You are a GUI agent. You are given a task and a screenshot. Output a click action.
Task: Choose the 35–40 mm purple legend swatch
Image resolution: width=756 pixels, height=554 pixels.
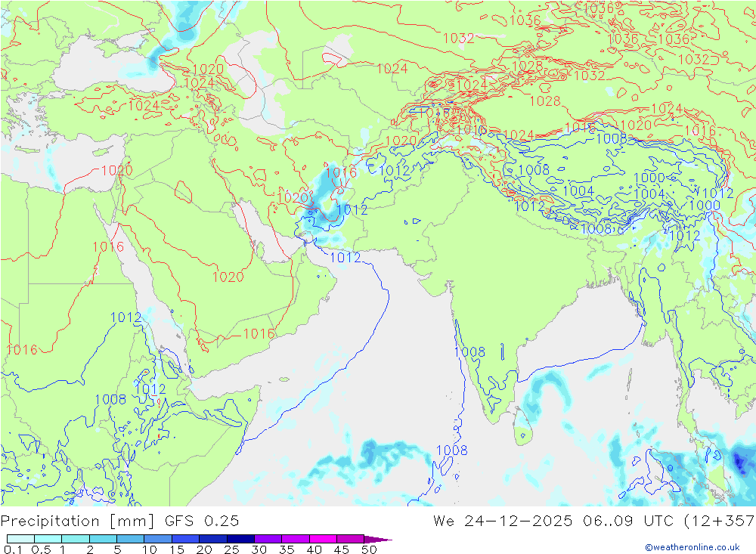[x=295, y=539]
